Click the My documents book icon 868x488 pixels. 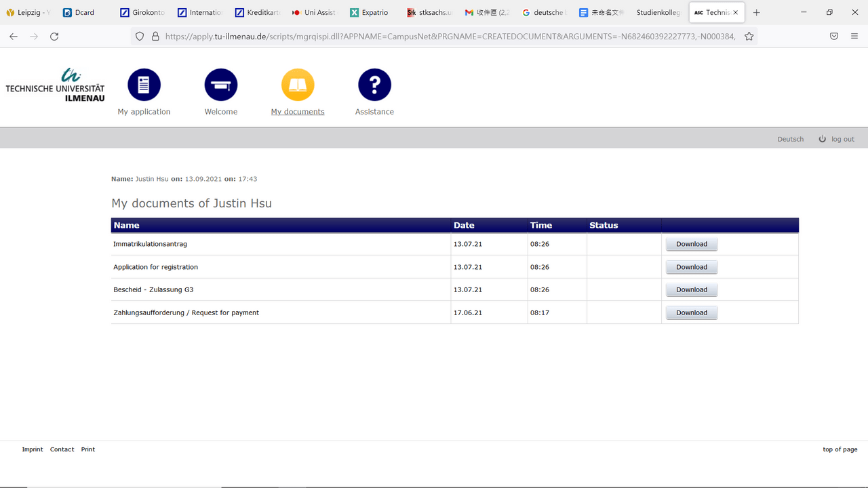pos(298,85)
